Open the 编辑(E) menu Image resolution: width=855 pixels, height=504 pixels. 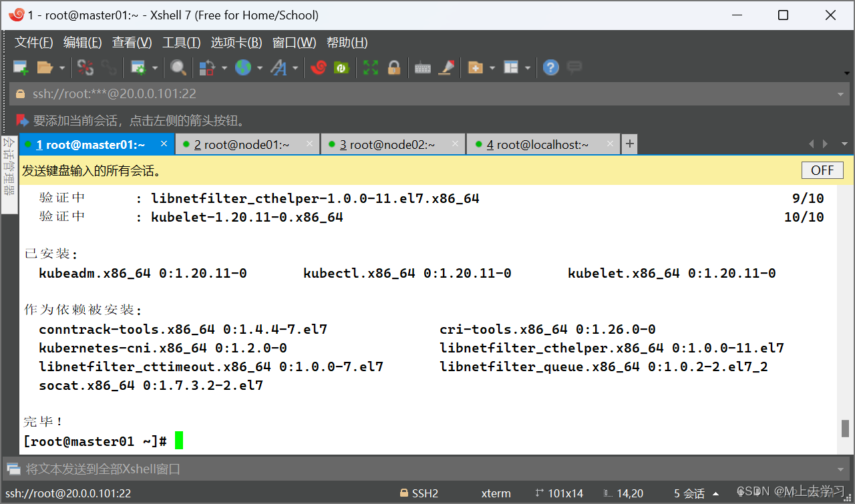click(x=83, y=43)
